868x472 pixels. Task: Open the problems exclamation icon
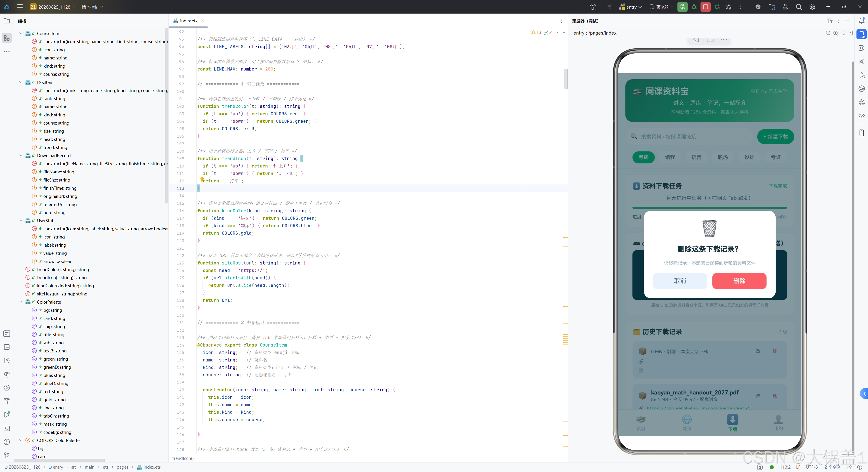(x=7, y=442)
